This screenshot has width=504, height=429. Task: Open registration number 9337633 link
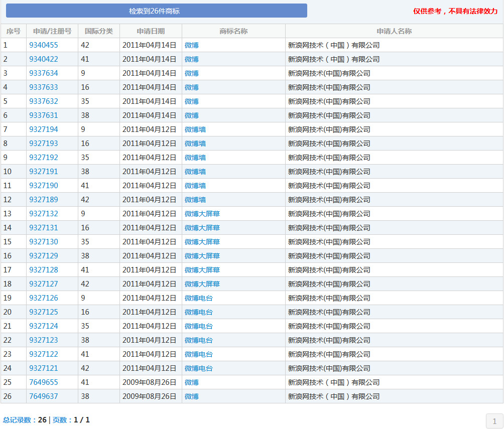click(x=43, y=87)
